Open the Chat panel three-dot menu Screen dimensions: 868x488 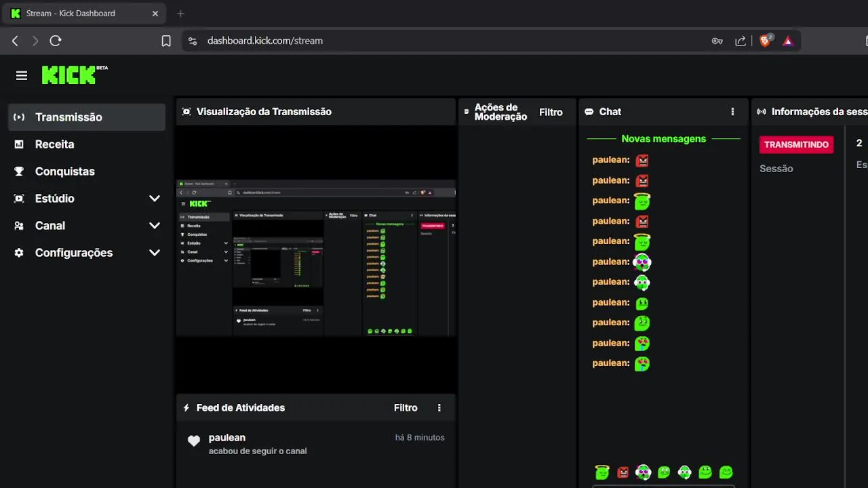pyautogui.click(x=732, y=112)
